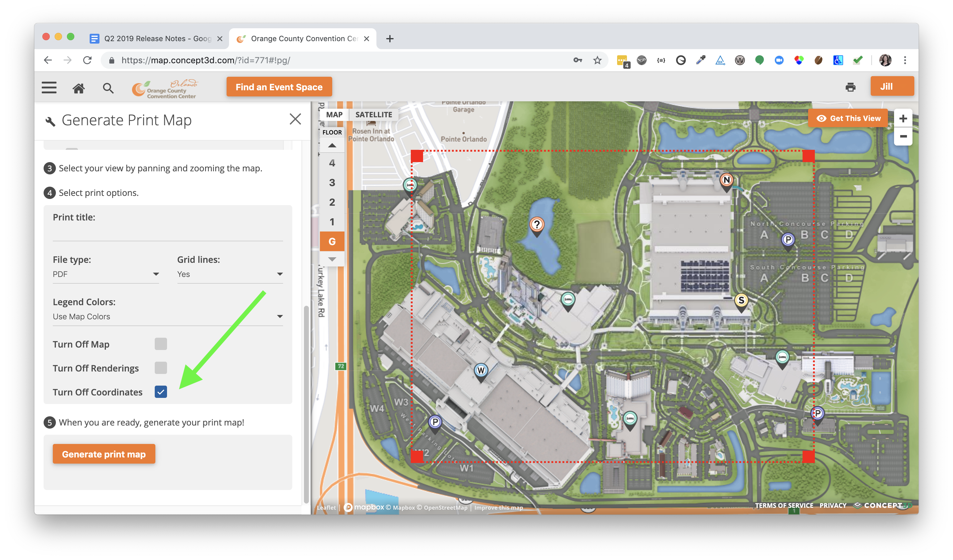953x560 pixels.
Task: Open the File type PDF dropdown
Action: point(106,274)
